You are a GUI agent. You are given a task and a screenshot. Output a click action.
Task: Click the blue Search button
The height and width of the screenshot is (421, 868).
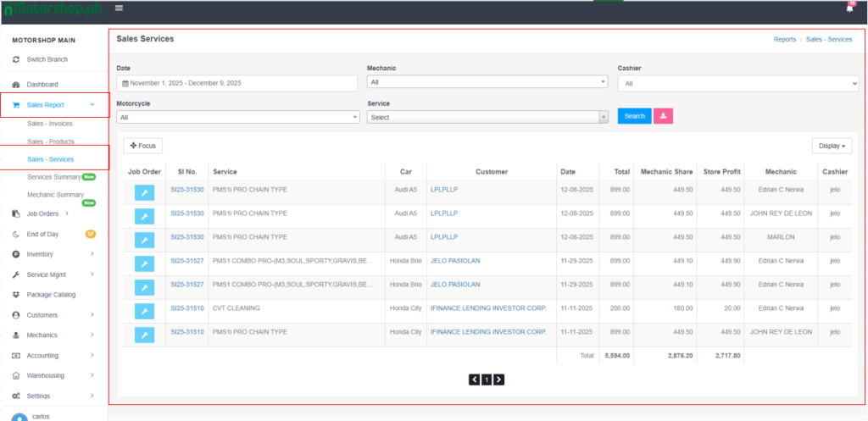tap(634, 116)
